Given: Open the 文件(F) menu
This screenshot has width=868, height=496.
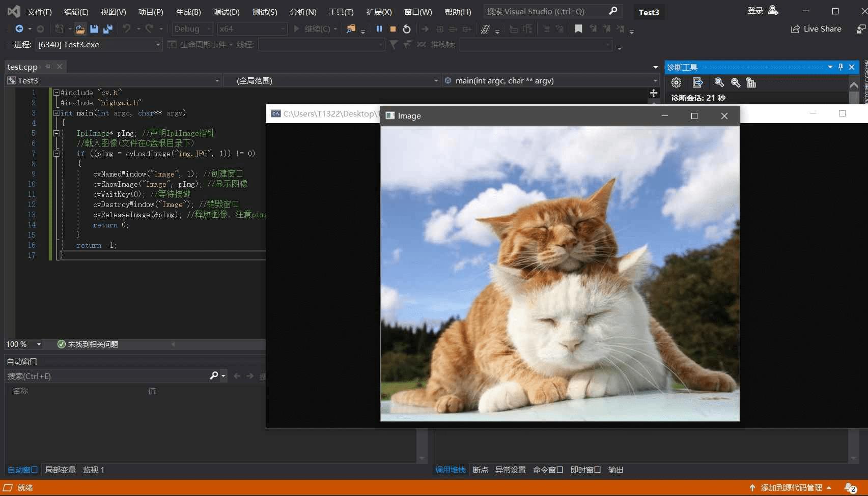Looking at the screenshot, I should (39, 12).
